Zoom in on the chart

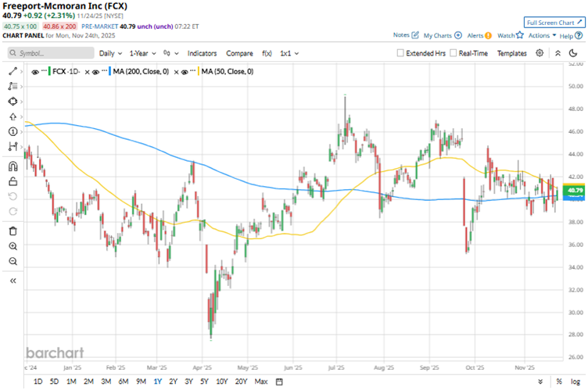[13, 246]
